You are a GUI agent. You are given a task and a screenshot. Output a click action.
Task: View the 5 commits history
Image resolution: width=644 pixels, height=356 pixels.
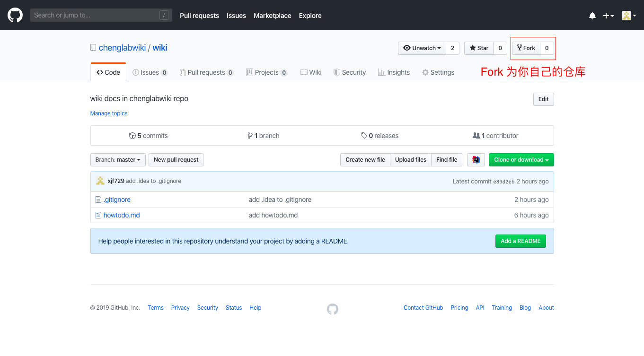(148, 136)
